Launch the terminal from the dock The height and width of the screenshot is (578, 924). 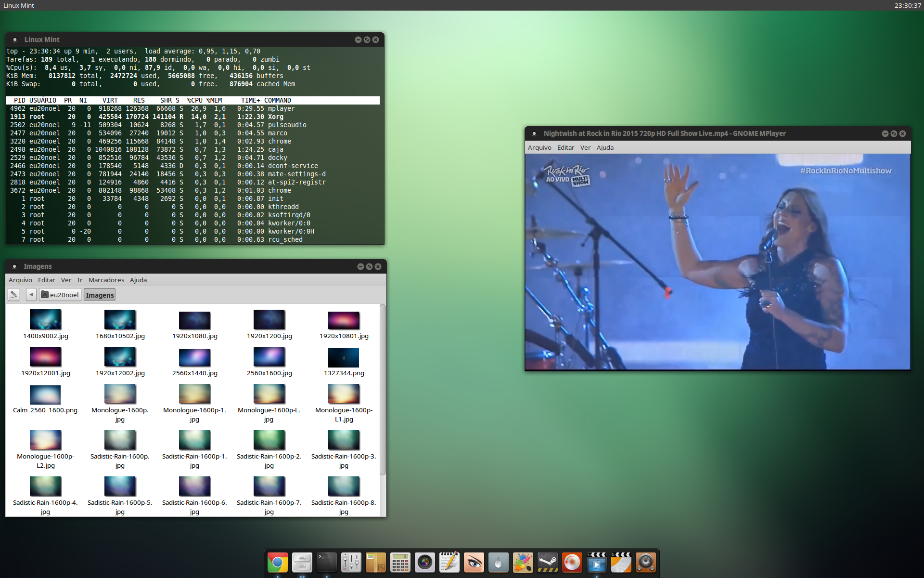point(327,562)
